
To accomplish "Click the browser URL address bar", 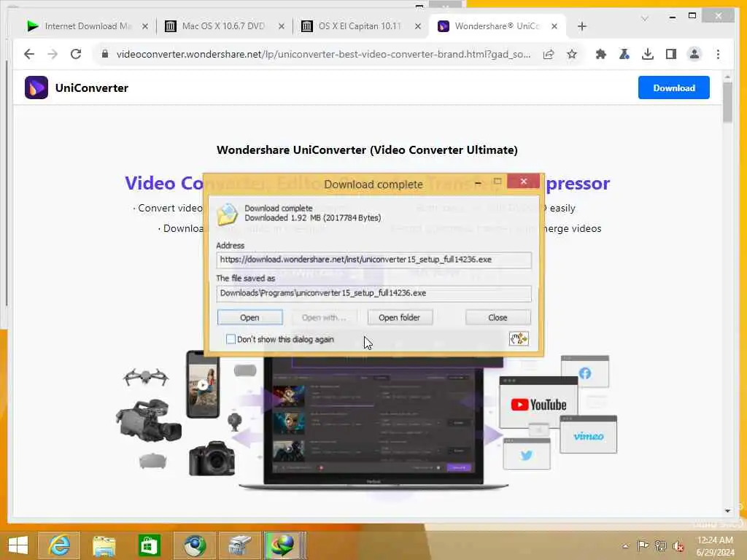I will [323, 54].
